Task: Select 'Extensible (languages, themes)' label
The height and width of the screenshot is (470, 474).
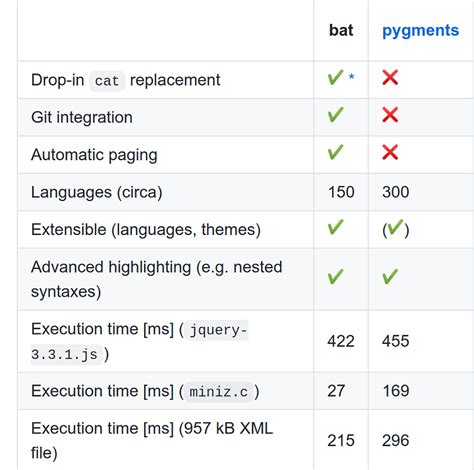Action: pos(146,230)
